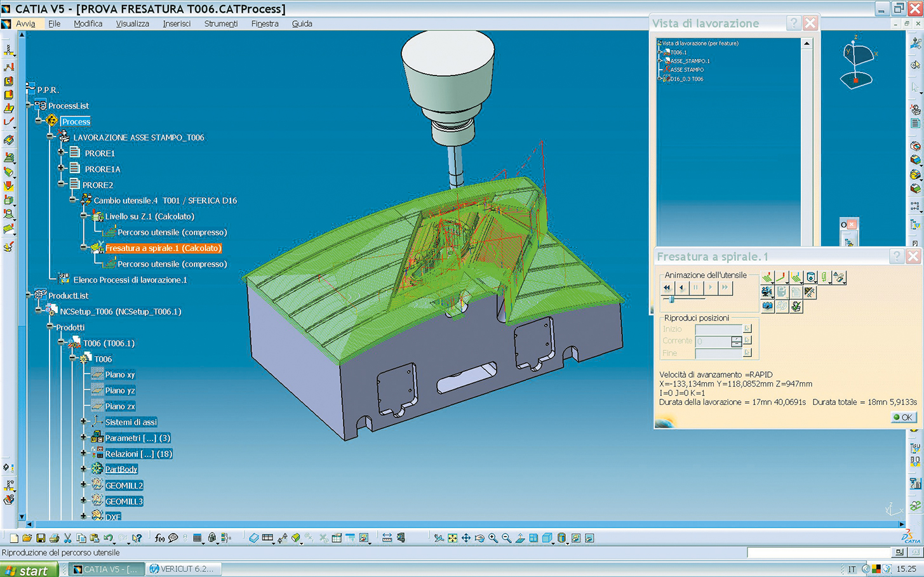The image size is (924, 577).
Task: Select Cambio utensile.4 T001 / SFERICA D16
Action: (165, 201)
